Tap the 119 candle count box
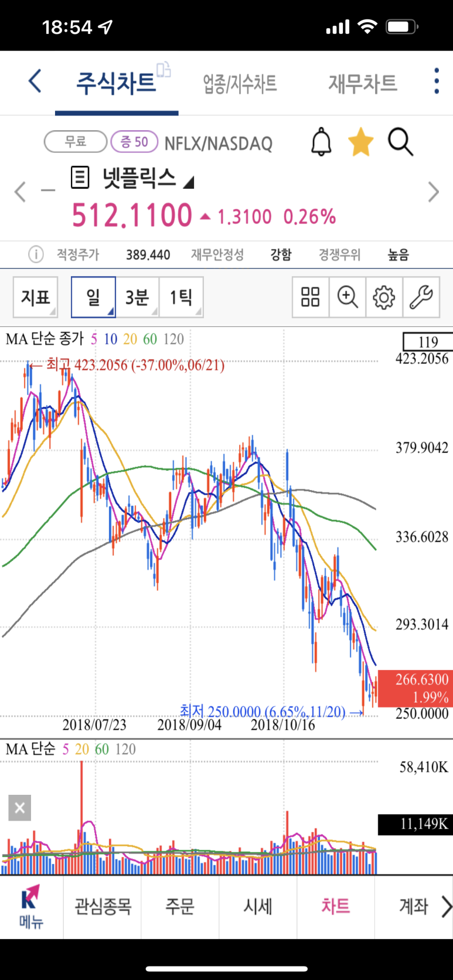The width and height of the screenshot is (453, 980). [x=428, y=342]
